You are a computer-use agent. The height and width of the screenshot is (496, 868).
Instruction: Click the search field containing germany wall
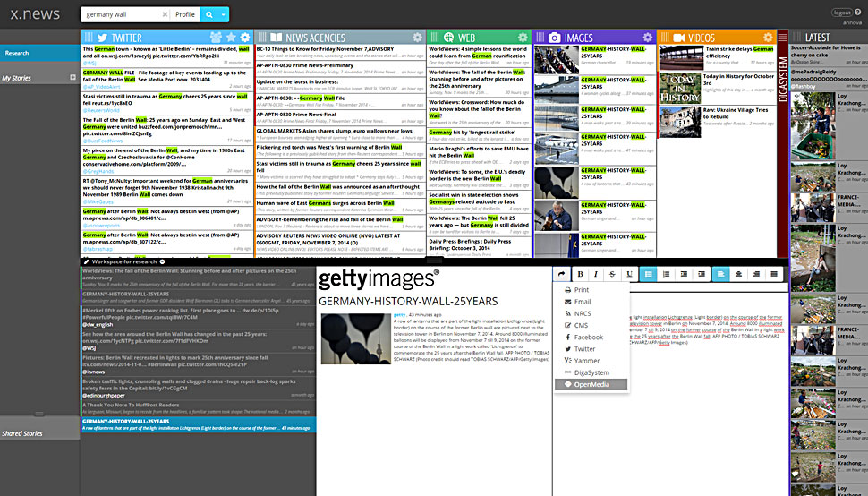(122, 15)
